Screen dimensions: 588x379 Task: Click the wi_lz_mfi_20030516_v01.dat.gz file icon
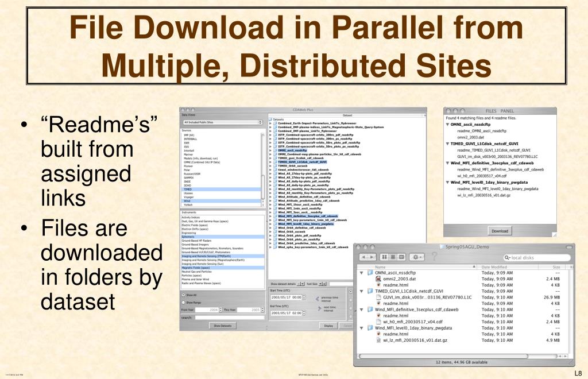378,340
